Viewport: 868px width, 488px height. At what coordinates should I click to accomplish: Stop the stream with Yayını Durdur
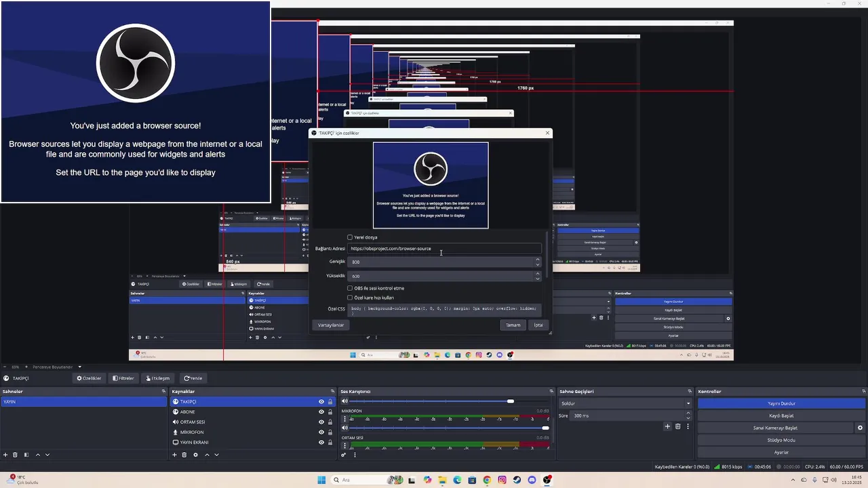click(781, 403)
